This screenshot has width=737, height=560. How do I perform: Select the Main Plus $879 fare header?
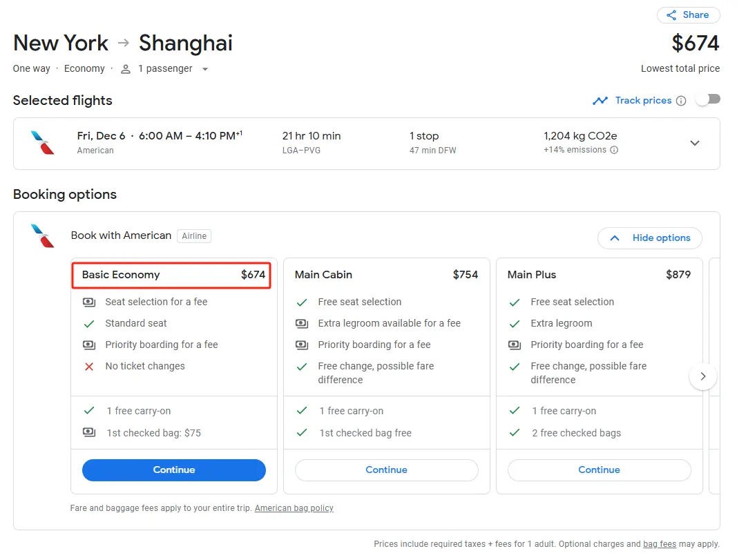[x=599, y=275]
